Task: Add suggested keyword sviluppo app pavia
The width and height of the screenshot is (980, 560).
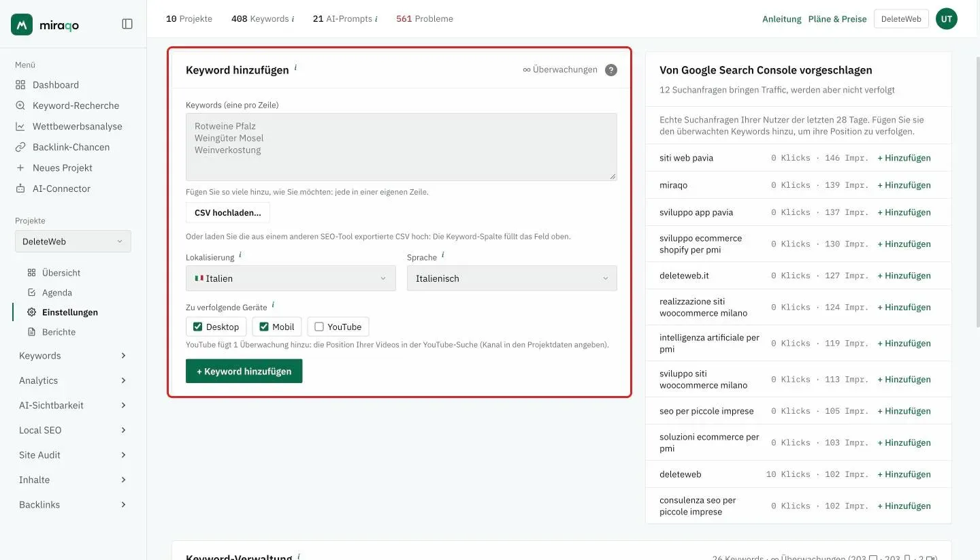Action: [904, 212]
